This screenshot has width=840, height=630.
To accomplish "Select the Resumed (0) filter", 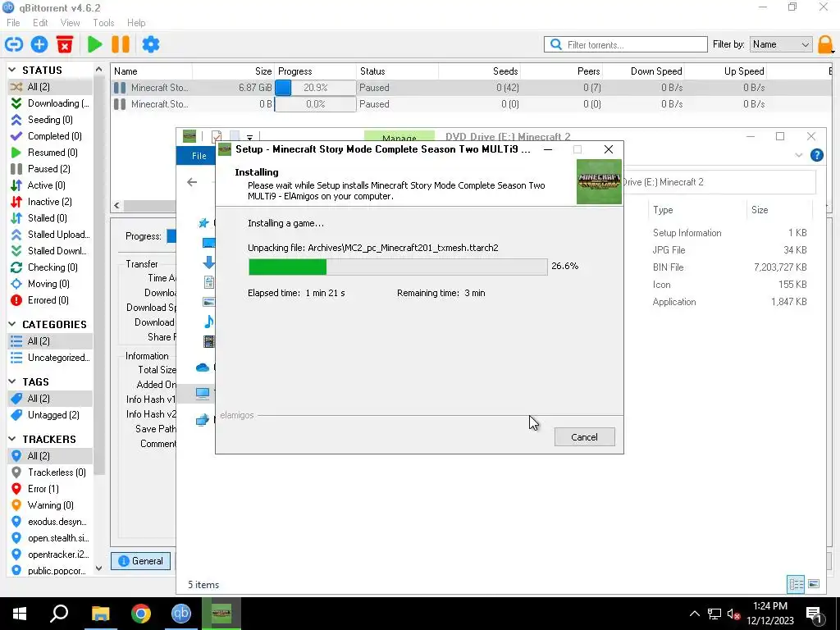I will click(x=50, y=153).
